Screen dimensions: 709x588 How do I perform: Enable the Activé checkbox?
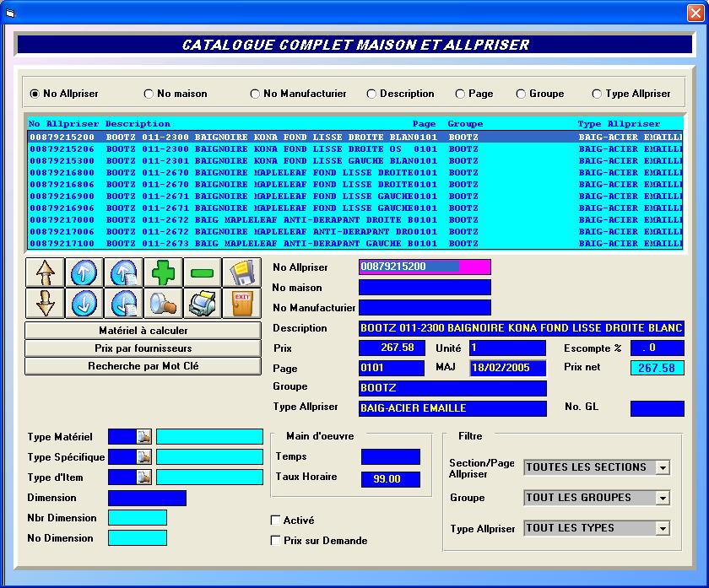275,521
